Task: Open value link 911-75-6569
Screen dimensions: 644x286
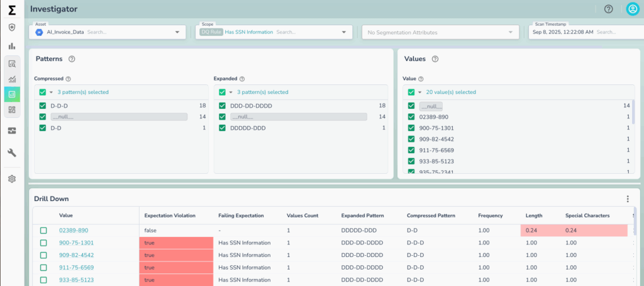Action: 76,267
